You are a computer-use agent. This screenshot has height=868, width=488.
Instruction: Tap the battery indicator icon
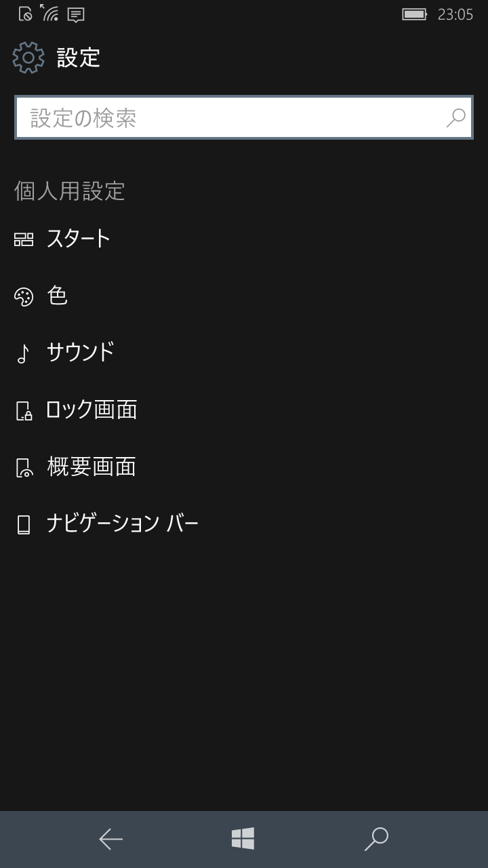414,14
